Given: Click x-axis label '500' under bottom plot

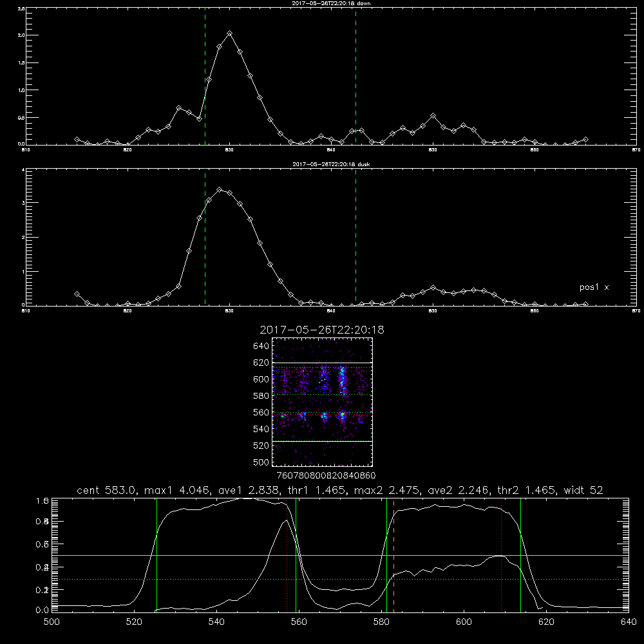Looking at the screenshot, I should click(52, 622).
